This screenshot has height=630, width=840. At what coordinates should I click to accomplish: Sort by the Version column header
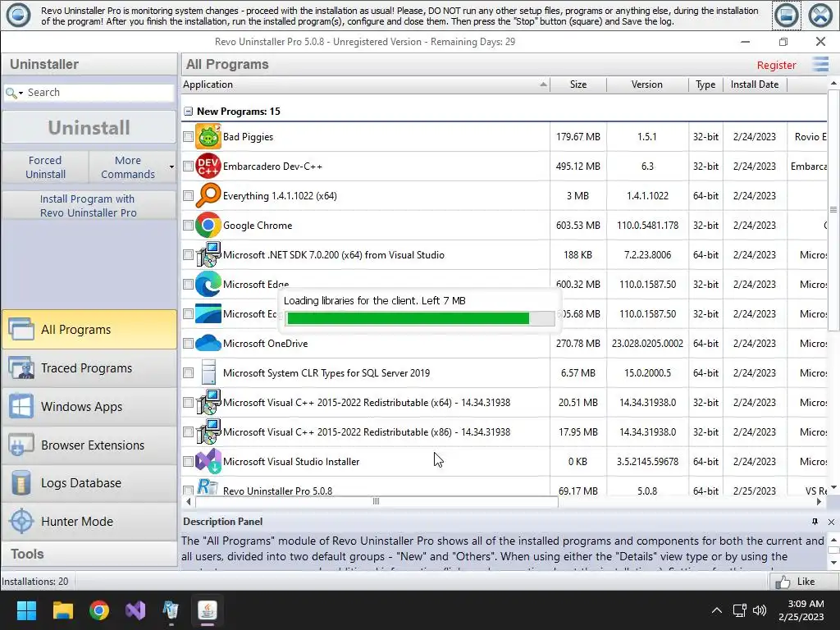pyautogui.click(x=647, y=84)
